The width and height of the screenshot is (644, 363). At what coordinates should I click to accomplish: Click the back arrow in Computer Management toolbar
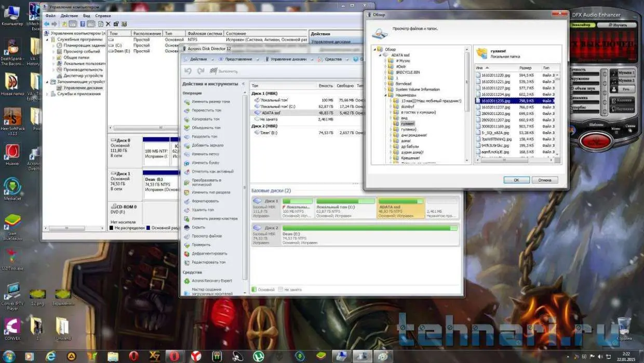tap(46, 24)
